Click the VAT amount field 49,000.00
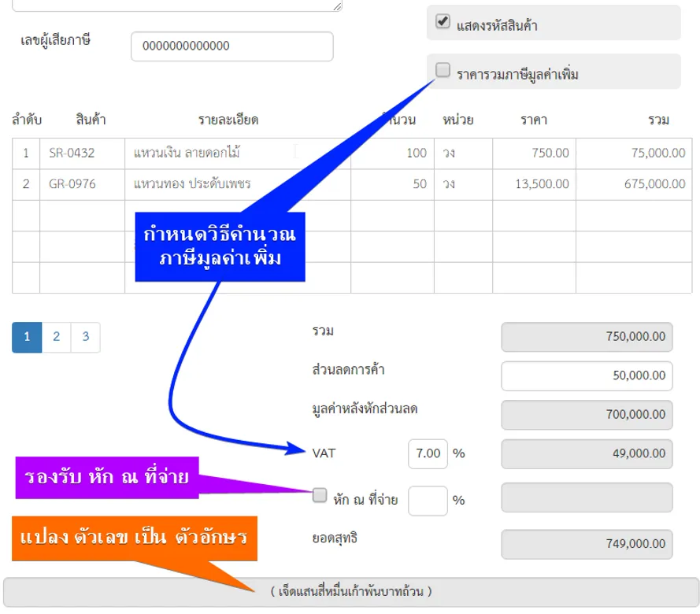 (587, 453)
